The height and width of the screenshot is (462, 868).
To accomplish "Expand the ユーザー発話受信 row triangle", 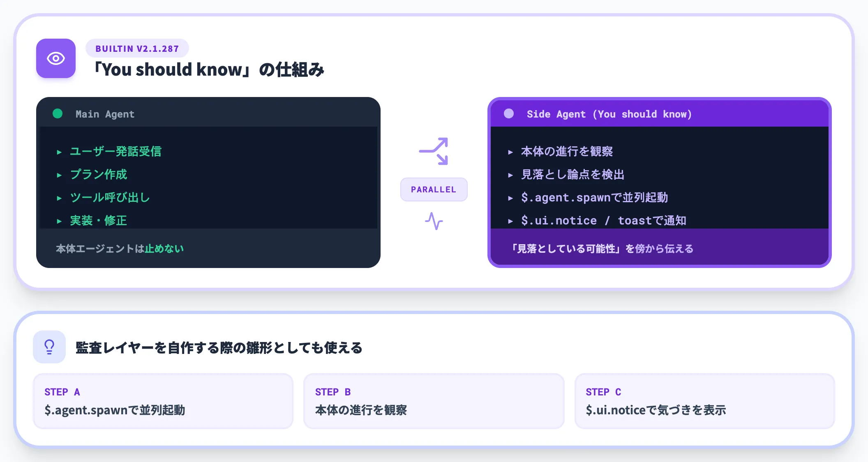I will pos(59,152).
